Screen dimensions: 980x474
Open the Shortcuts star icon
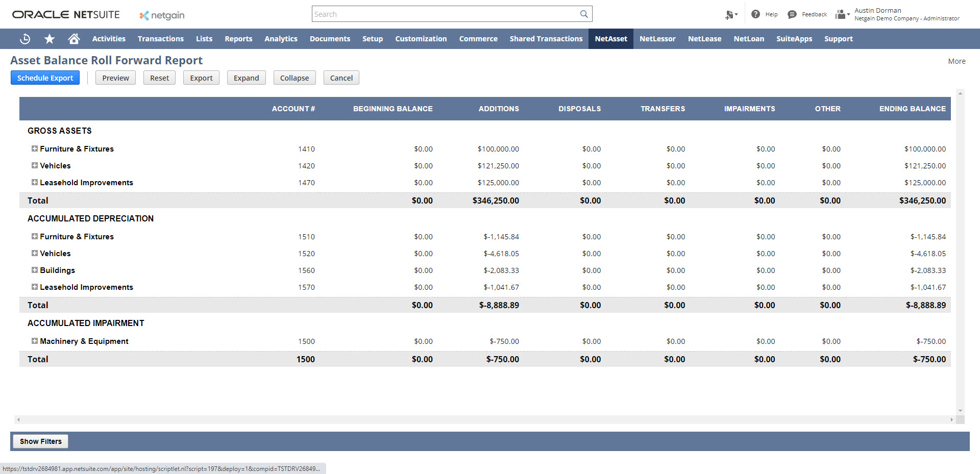50,39
